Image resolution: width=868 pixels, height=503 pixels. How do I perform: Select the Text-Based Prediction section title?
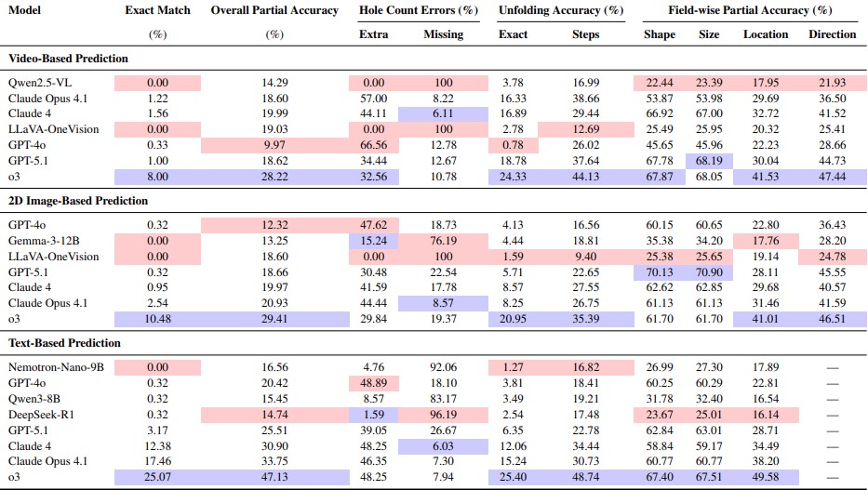click(65, 343)
